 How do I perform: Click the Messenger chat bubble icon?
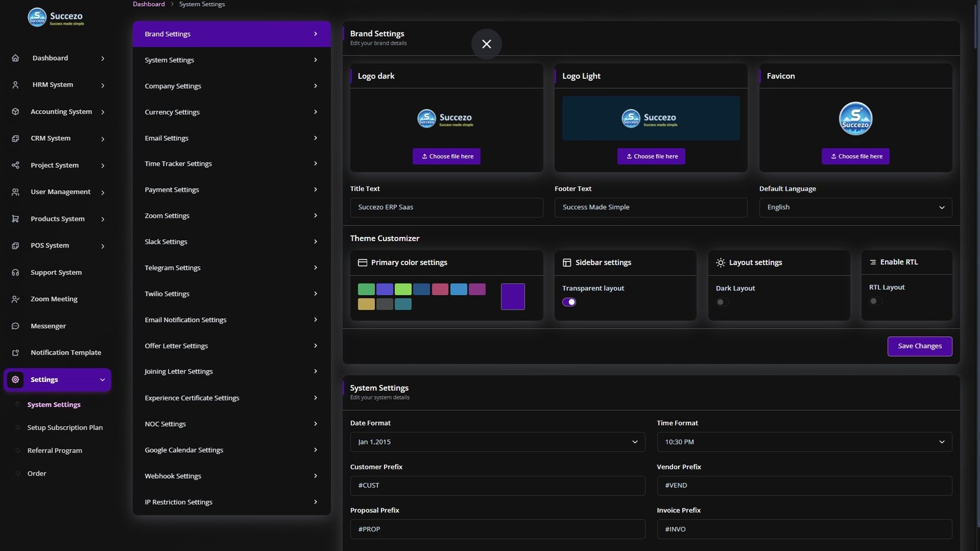pyautogui.click(x=15, y=326)
